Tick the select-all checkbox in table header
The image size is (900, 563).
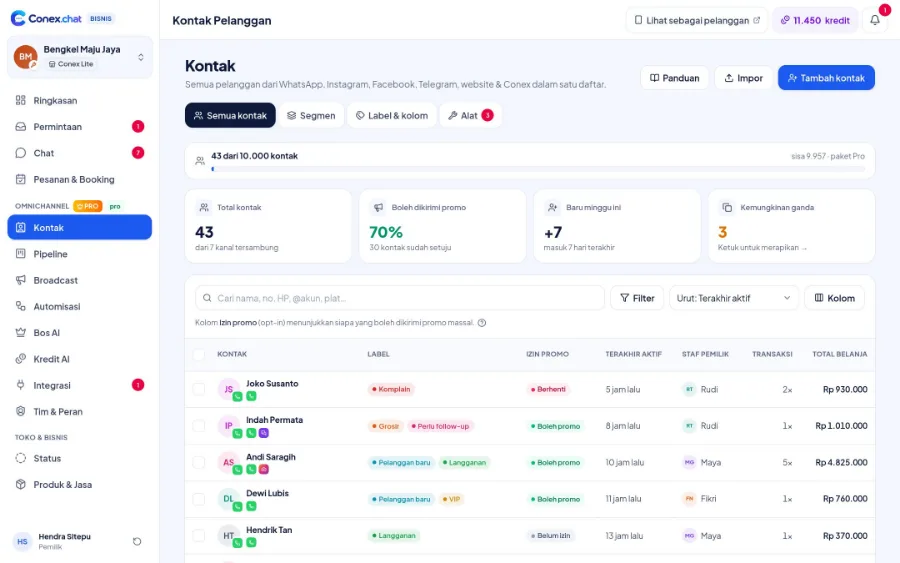pos(199,354)
